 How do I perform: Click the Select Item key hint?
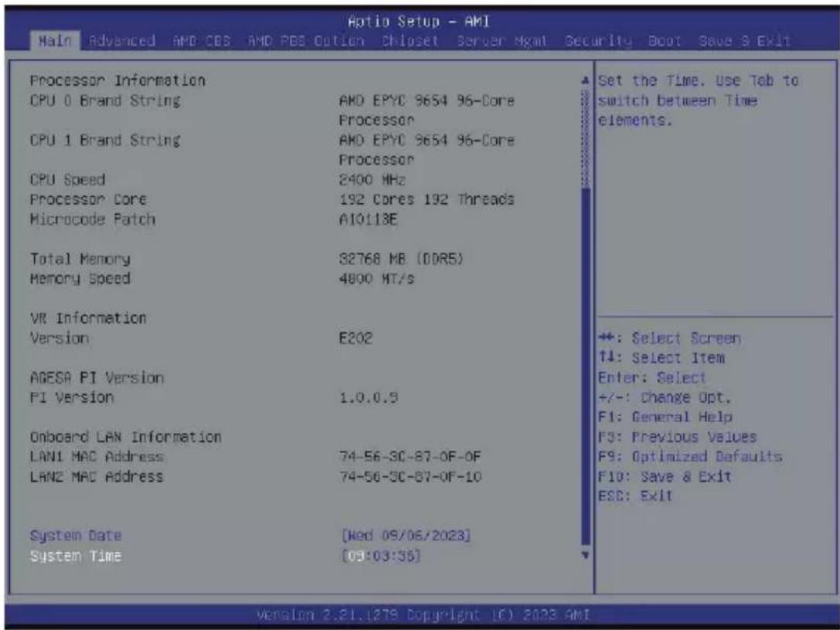(661, 358)
